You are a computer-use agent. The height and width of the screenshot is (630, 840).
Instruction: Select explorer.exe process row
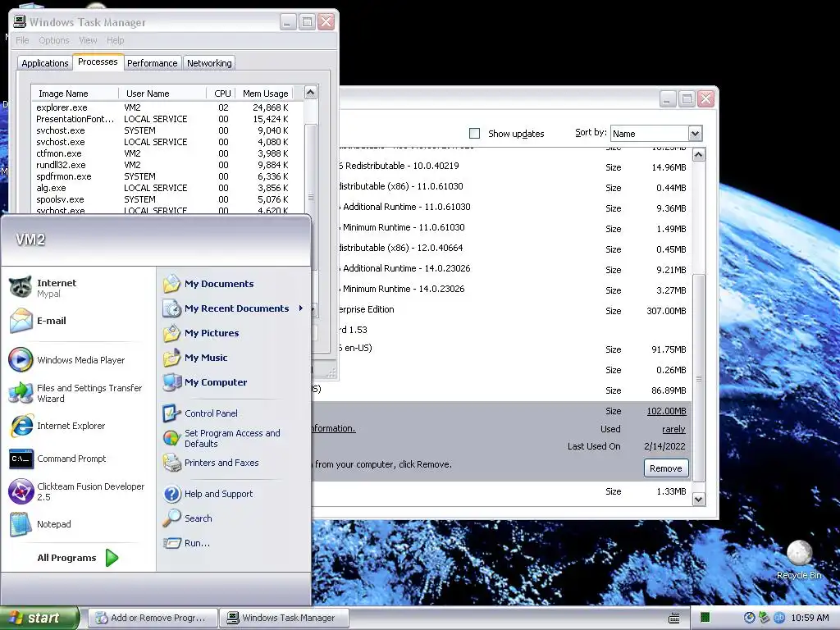(167, 107)
